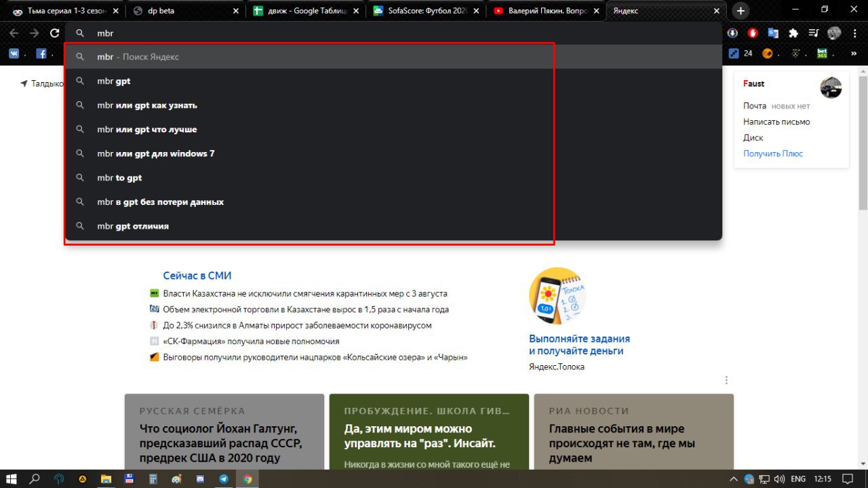The width and height of the screenshot is (868, 488).
Task: Open 'Сейчас в СМИ' news heading
Action: [x=197, y=276]
